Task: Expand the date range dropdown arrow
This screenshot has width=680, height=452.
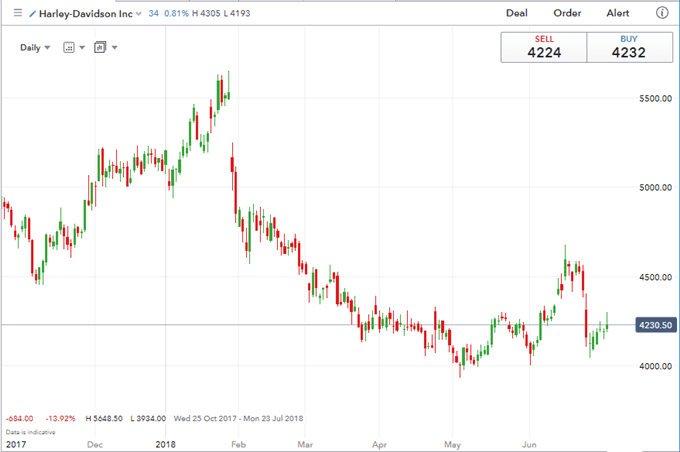Action: pos(82,48)
